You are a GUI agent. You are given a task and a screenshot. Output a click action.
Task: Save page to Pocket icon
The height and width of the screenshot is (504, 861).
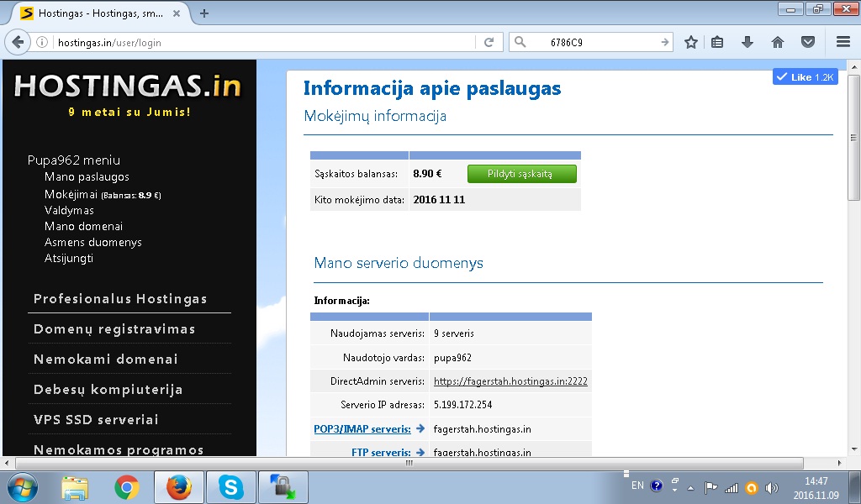click(x=808, y=42)
